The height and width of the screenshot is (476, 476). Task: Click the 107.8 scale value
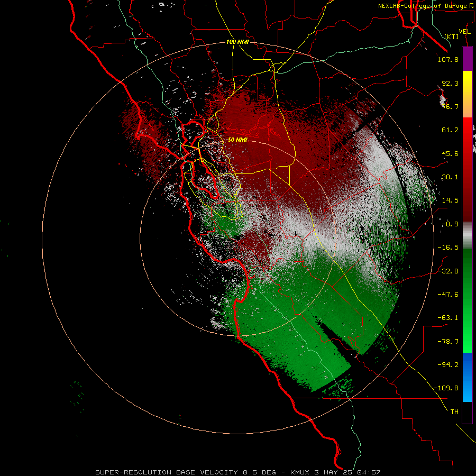point(448,59)
